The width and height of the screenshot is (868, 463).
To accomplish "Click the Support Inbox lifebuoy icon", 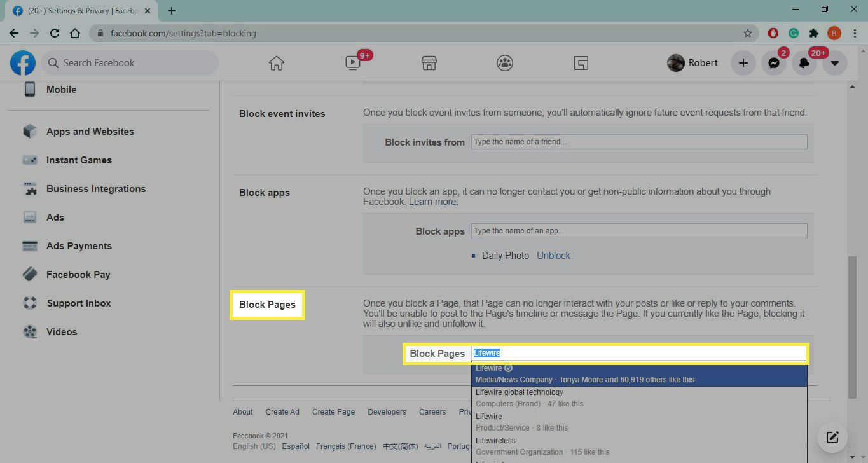I will 30,303.
